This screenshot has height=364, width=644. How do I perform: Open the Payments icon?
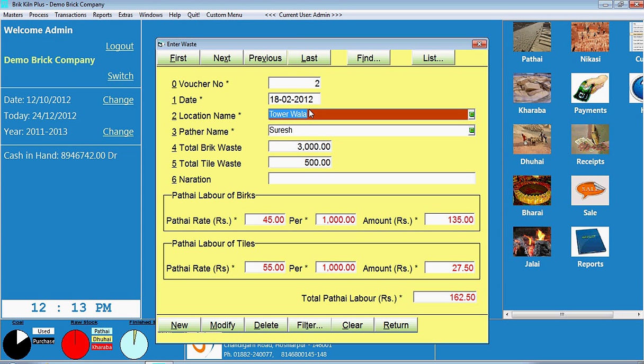click(x=590, y=88)
